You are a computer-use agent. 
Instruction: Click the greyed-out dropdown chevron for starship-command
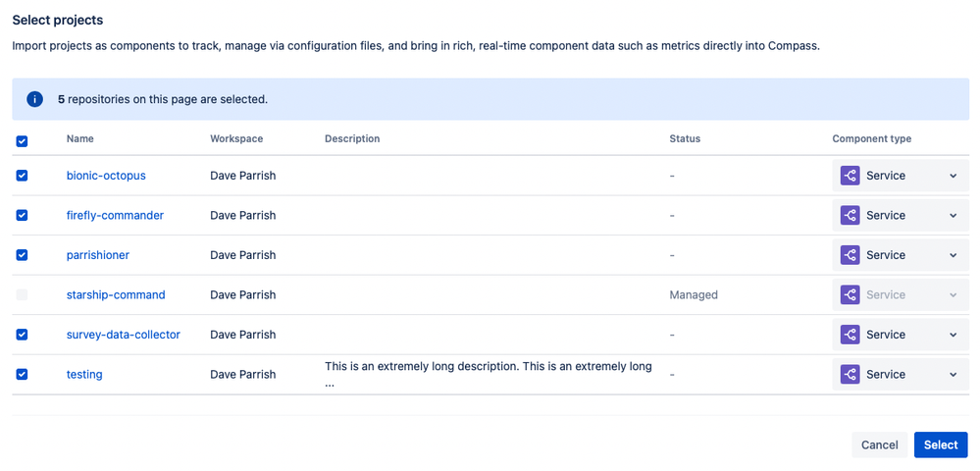(954, 294)
